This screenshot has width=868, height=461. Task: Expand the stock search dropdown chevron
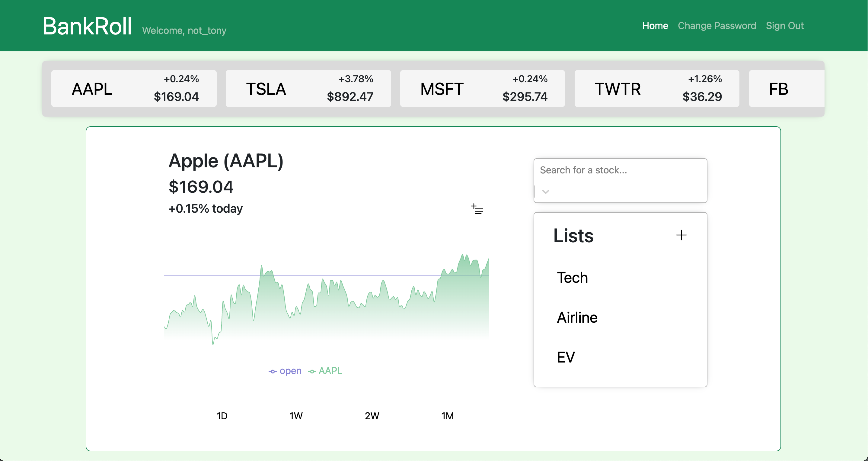pyautogui.click(x=546, y=192)
